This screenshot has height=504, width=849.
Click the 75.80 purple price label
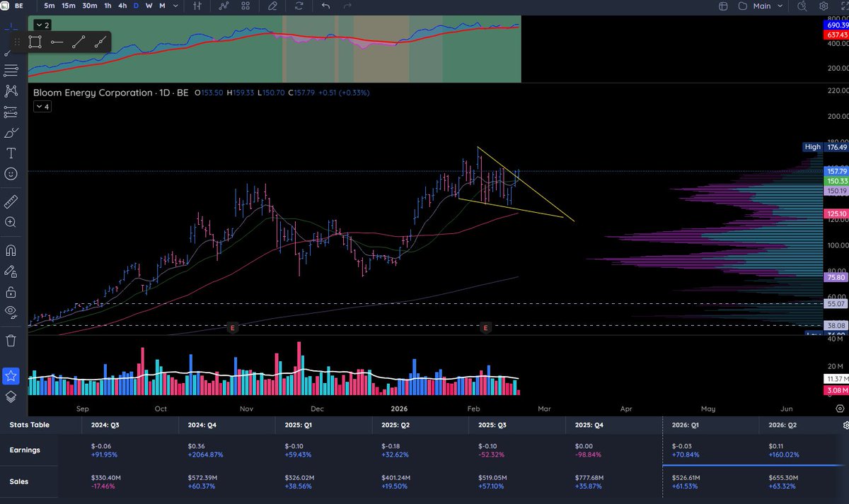click(x=836, y=278)
